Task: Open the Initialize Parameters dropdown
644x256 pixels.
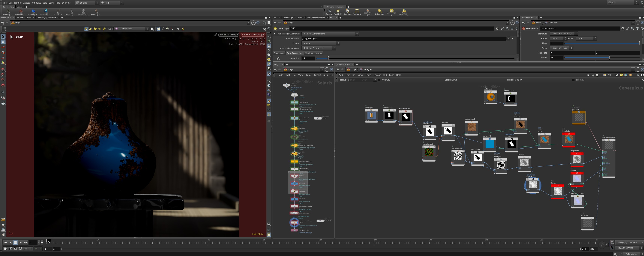Action: click(319, 48)
